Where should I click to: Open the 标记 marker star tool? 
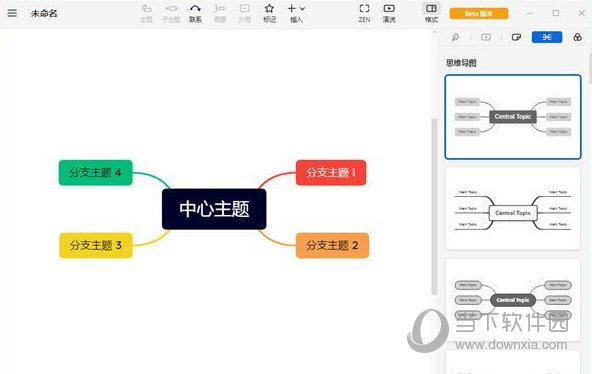[269, 13]
